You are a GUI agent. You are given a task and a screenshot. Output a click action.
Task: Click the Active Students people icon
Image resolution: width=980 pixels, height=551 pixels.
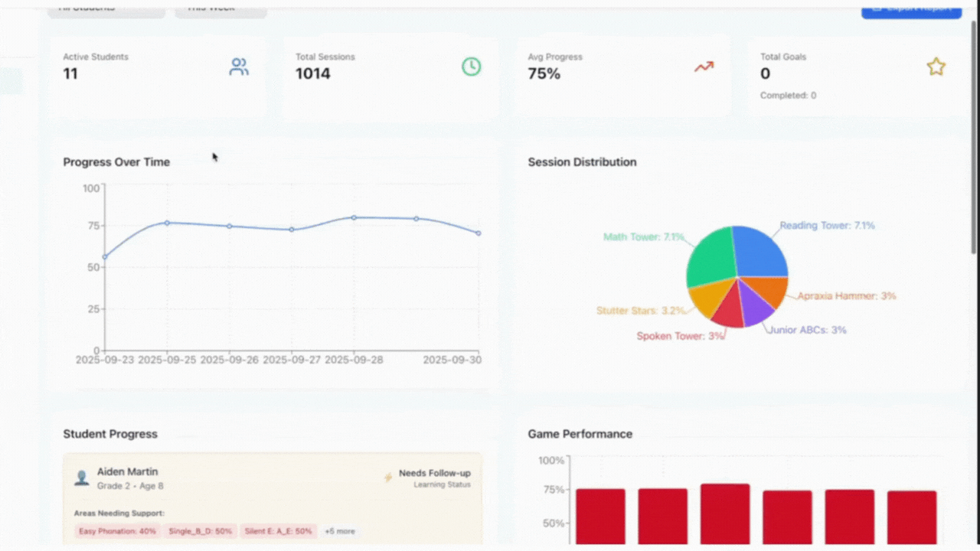click(239, 67)
